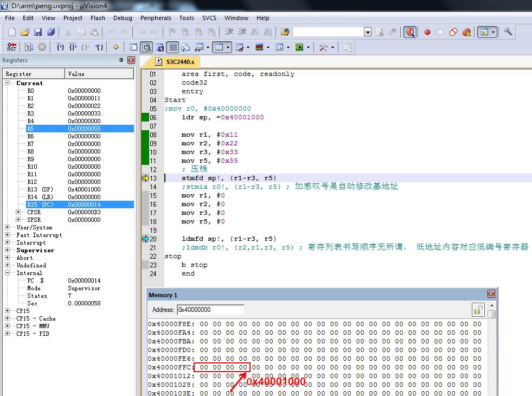Click the RST reset CPU icon
The height and width of the screenshot is (396, 532).
click(x=11, y=47)
